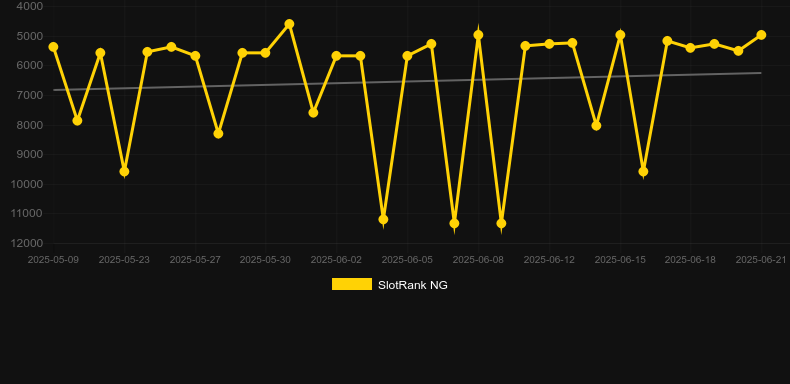Screen dimensions: 790x384
Task: Toggle the SlotRank NG legend series
Action: (389, 285)
